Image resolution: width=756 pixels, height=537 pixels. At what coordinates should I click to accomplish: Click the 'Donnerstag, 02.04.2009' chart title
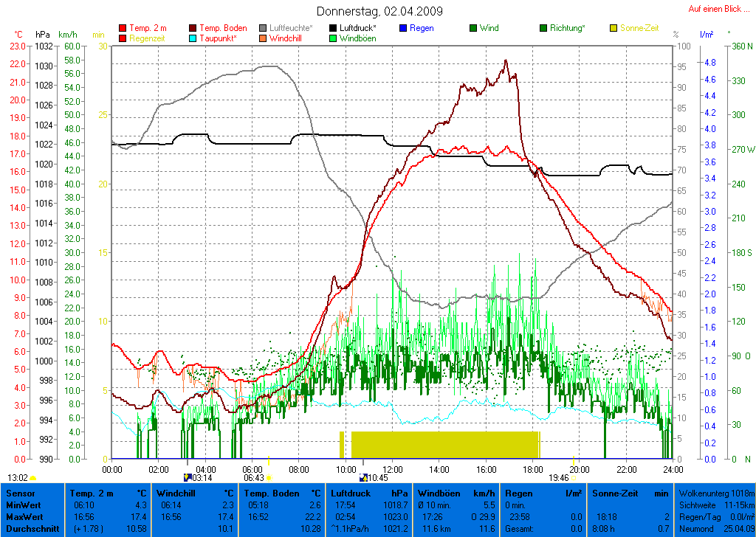point(379,11)
